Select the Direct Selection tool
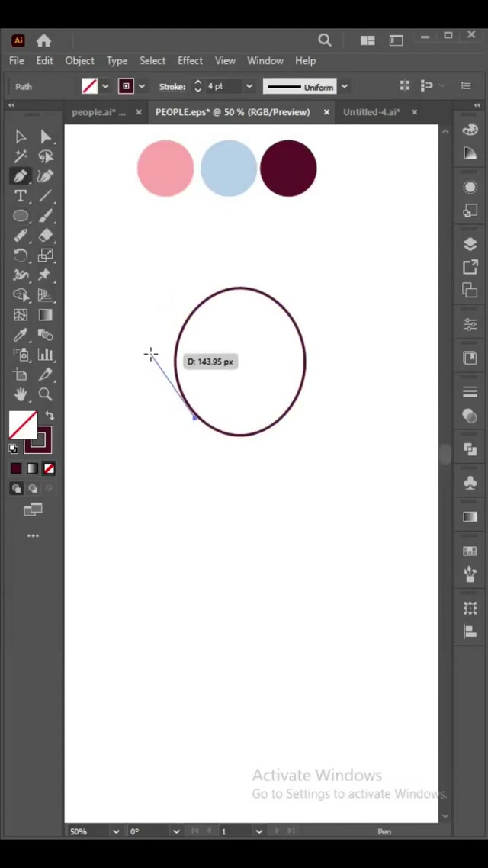Image resolution: width=488 pixels, height=868 pixels. [46, 137]
